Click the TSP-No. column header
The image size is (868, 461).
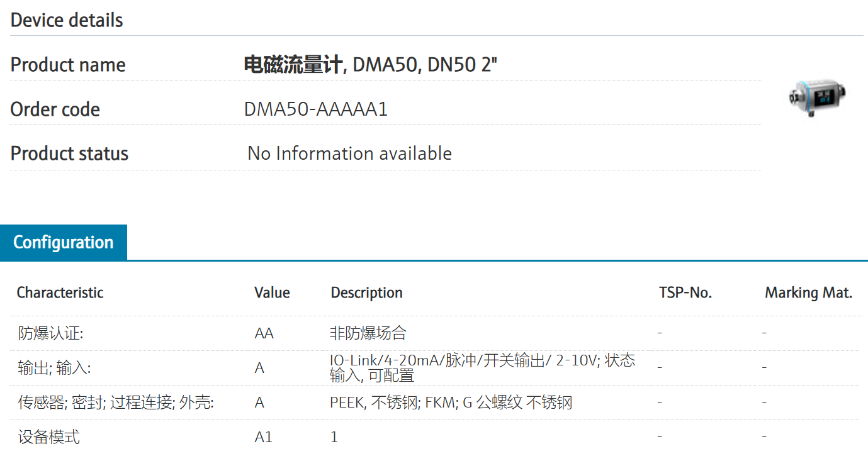point(685,292)
